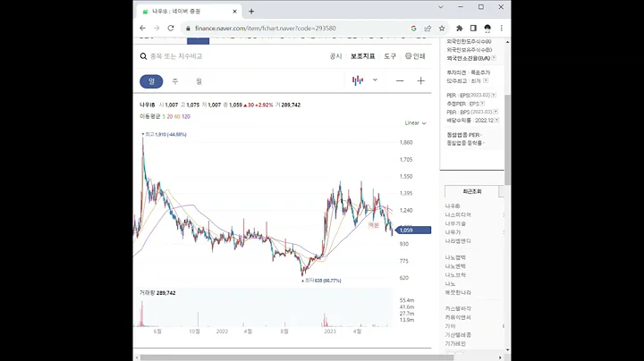Open 나무기술 in recent list
This screenshot has height=361, width=644.
click(455, 223)
